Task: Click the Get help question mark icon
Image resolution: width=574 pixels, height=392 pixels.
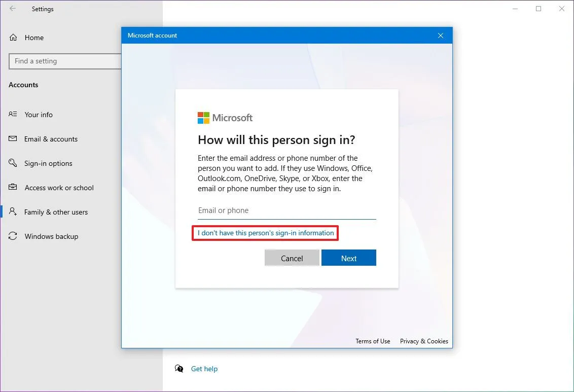Action: tap(180, 369)
